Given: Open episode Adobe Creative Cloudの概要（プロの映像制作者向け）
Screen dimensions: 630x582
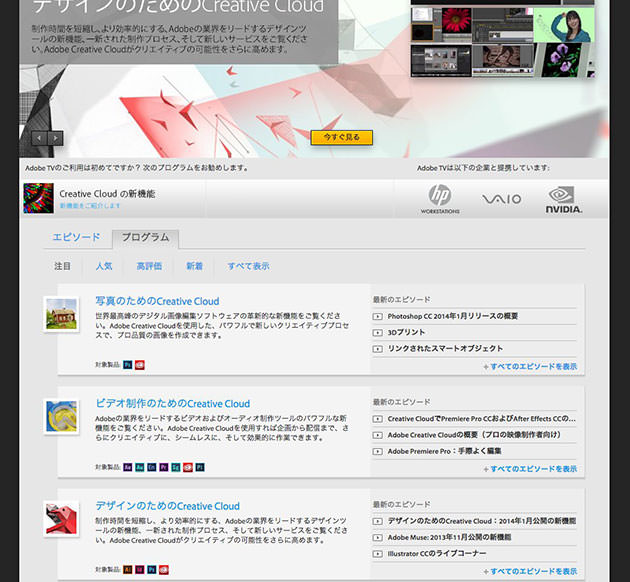Looking at the screenshot, I should [x=474, y=435].
